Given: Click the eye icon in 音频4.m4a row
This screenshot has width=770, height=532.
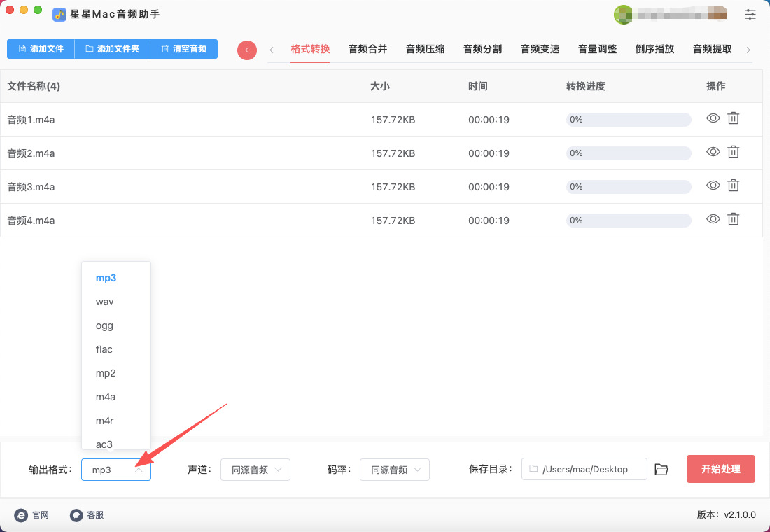Looking at the screenshot, I should coord(713,219).
